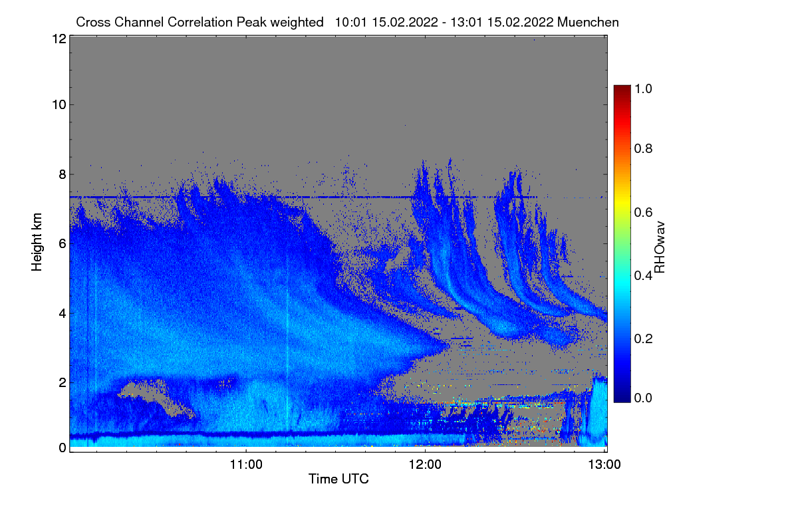This screenshot has width=798, height=532.
Task: Click the colorbar value '0.2'
Action: coord(643,337)
